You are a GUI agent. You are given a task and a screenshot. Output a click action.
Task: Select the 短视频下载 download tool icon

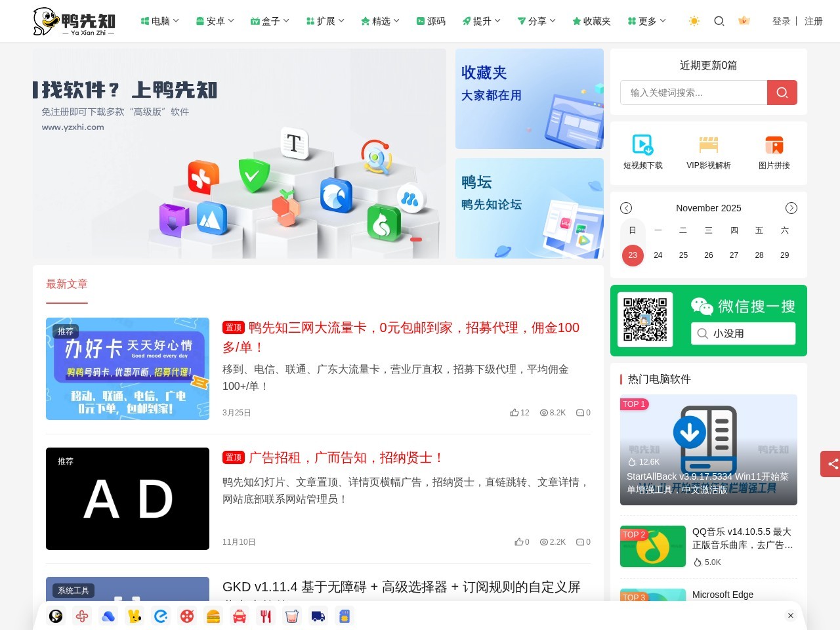click(642, 152)
